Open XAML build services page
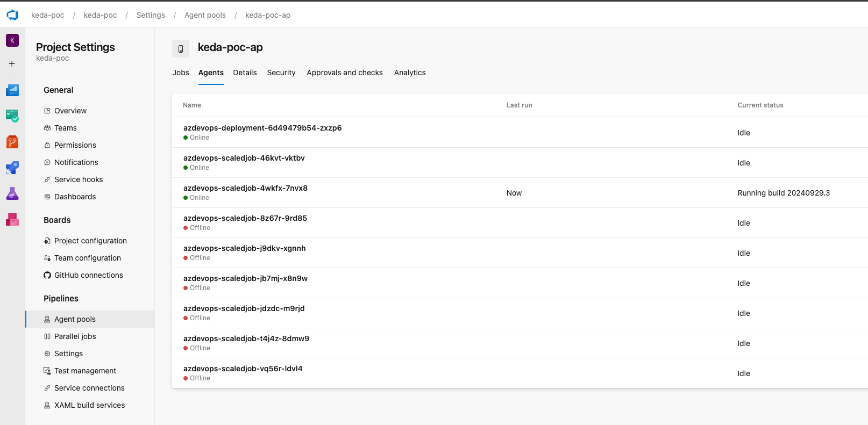 pyautogui.click(x=90, y=405)
